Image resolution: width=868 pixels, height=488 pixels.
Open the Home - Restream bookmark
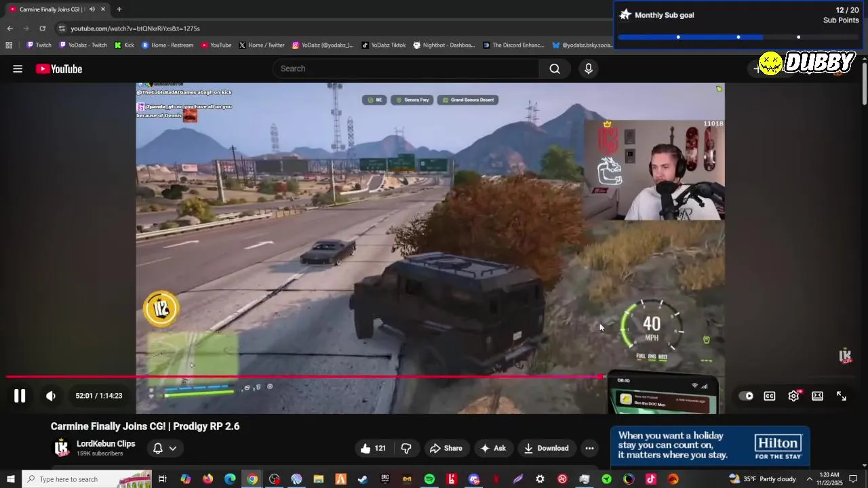167,45
